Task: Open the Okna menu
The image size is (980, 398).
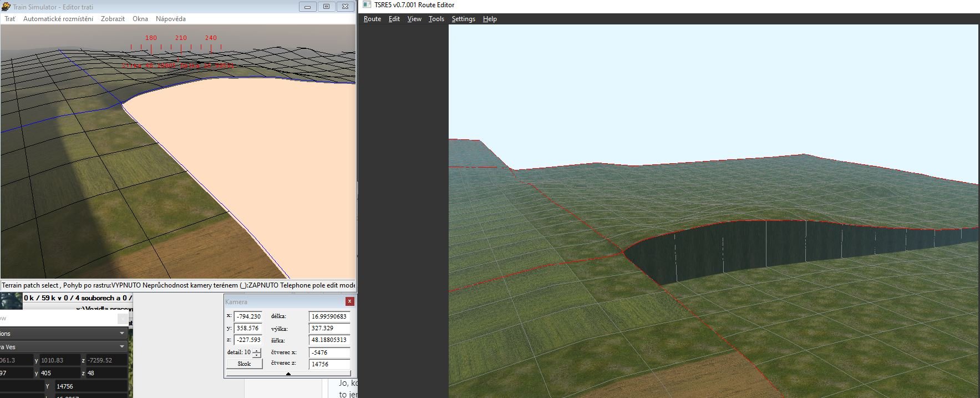Action: (140, 19)
